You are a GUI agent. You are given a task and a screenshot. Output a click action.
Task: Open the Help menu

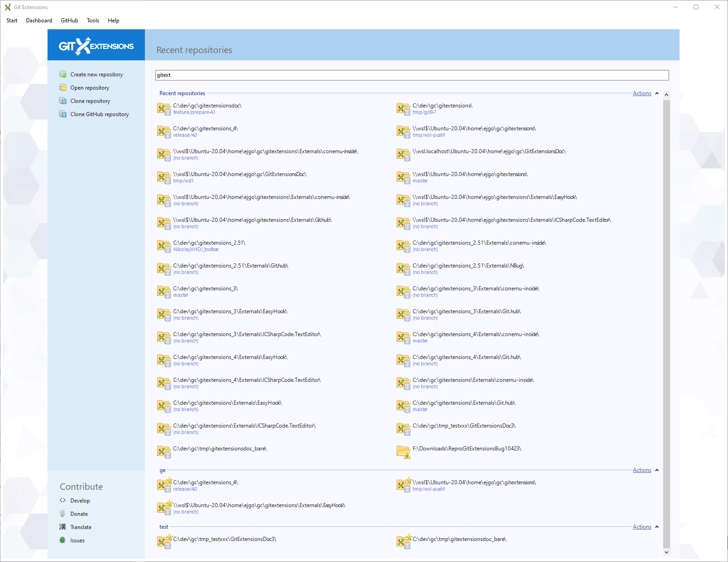click(x=113, y=21)
